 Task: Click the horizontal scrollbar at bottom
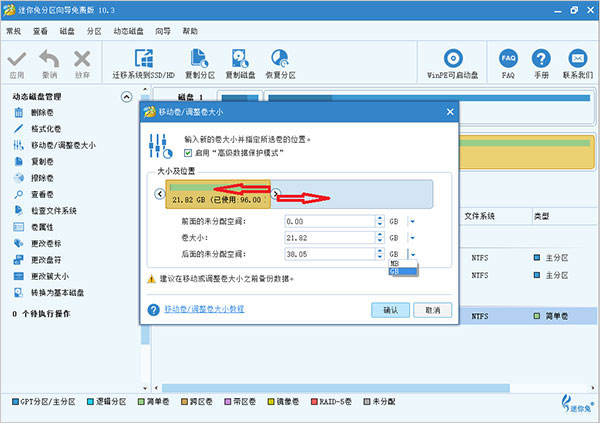[x=336, y=388]
